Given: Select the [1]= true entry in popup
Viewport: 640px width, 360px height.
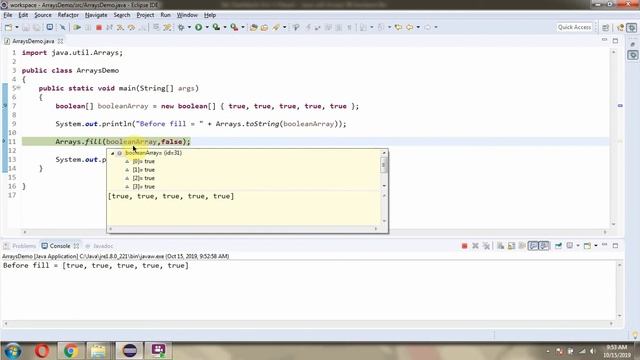Looking at the screenshot, I should pos(143,170).
